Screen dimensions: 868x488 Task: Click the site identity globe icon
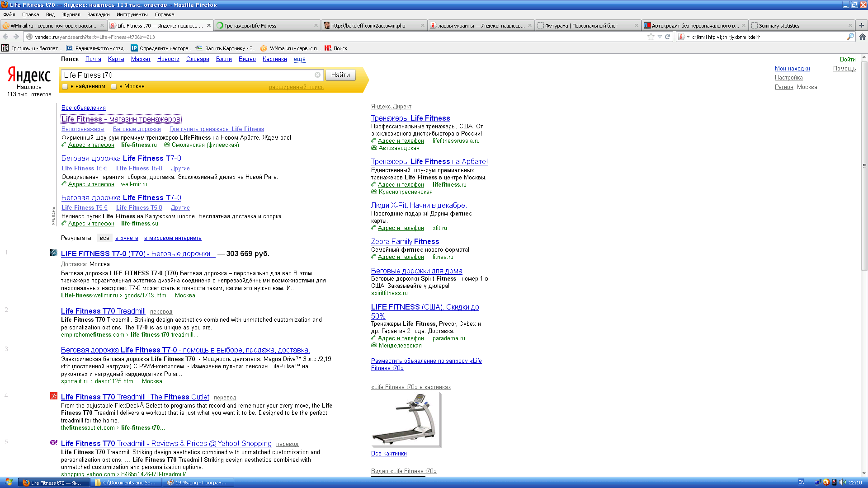[29, 37]
